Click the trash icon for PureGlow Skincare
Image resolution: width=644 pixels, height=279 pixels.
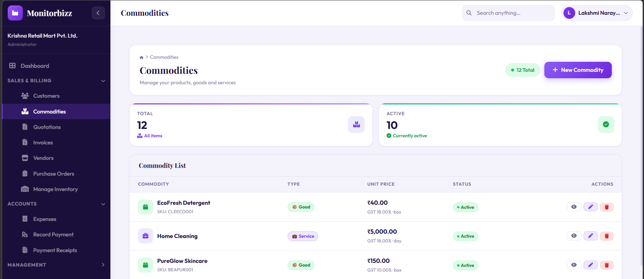[606, 265]
